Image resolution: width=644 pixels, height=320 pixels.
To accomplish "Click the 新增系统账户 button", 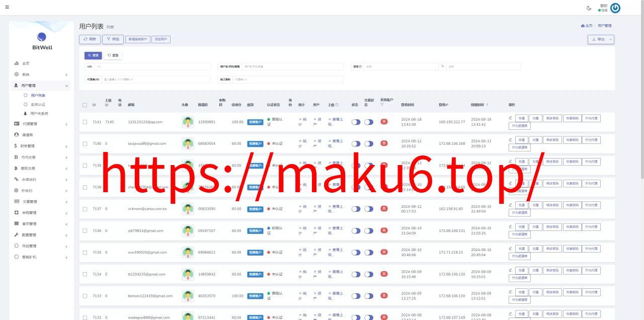I will (138, 39).
